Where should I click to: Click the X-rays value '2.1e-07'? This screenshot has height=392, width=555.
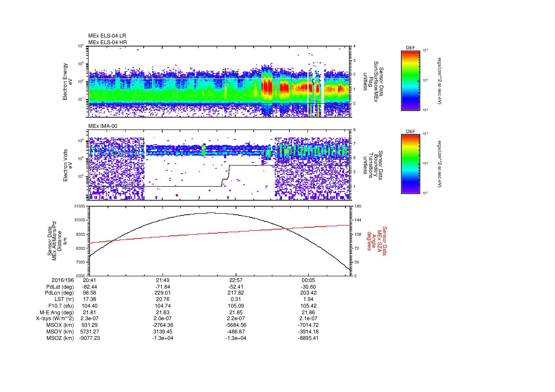coord(308,319)
